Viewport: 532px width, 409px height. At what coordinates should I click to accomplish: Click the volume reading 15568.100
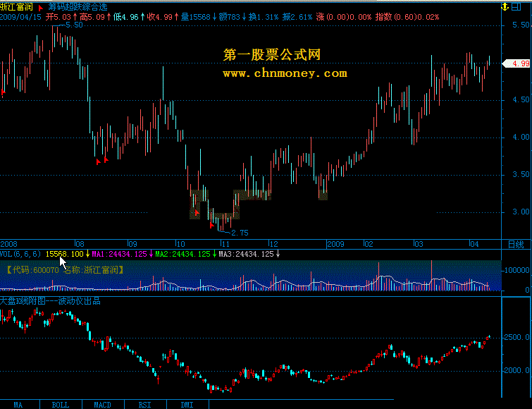(64, 254)
